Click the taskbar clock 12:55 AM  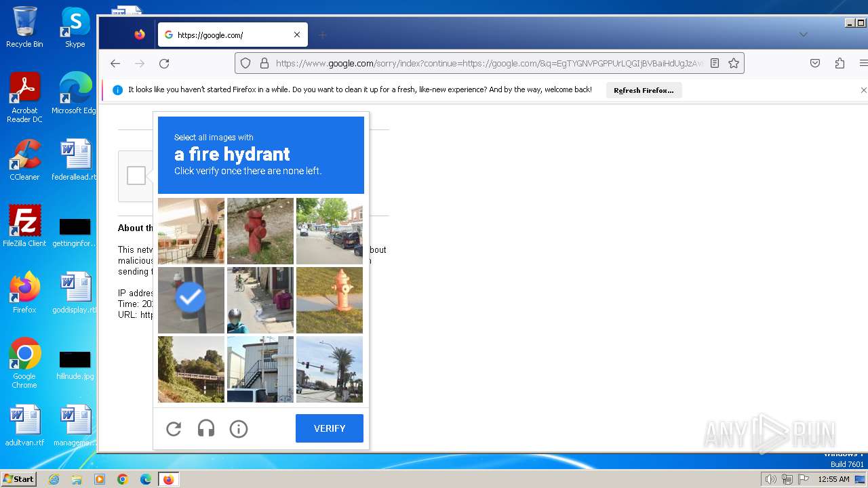coord(833,479)
